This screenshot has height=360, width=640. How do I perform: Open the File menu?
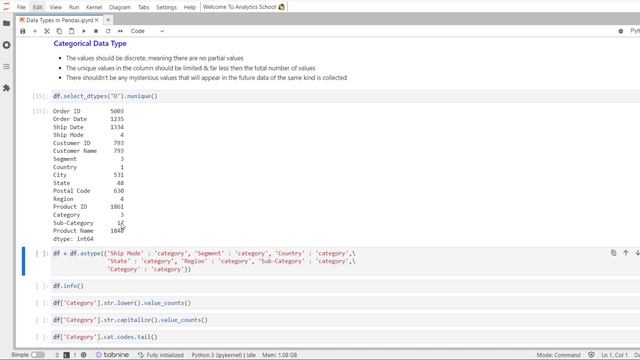[21, 7]
